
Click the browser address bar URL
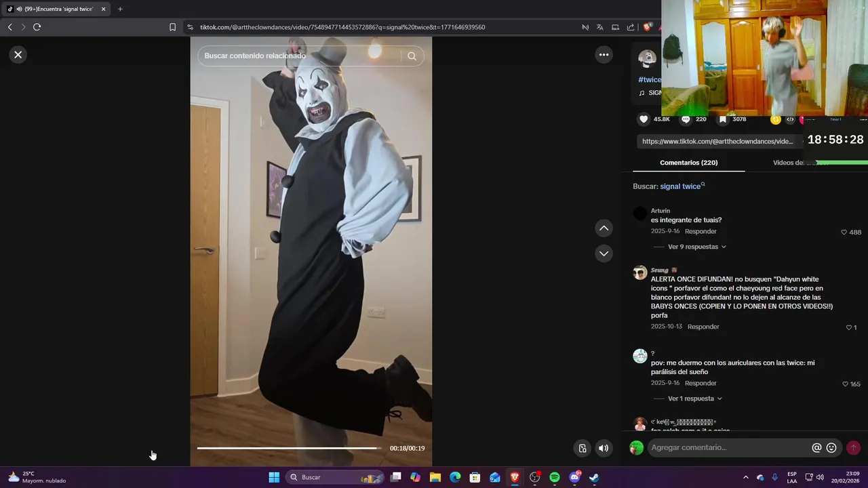(x=342, y=27)
